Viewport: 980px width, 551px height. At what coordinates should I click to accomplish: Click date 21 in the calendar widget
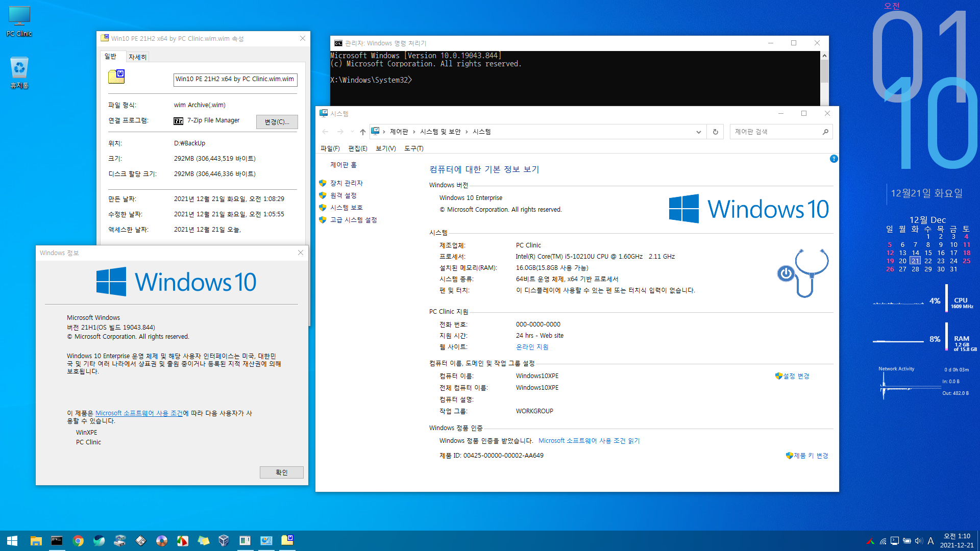[x=915, y=261]
